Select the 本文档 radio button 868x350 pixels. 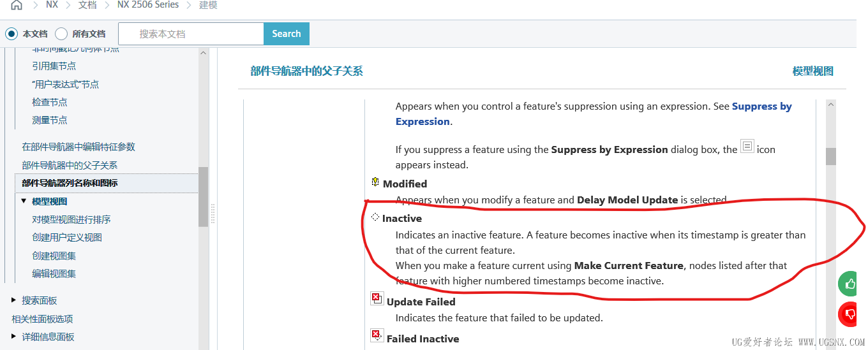point(11,34)
